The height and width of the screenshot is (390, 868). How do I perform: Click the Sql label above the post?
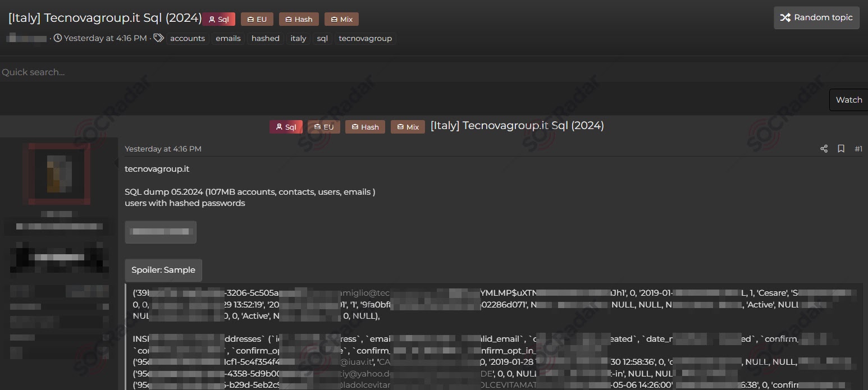coord(286,127)
